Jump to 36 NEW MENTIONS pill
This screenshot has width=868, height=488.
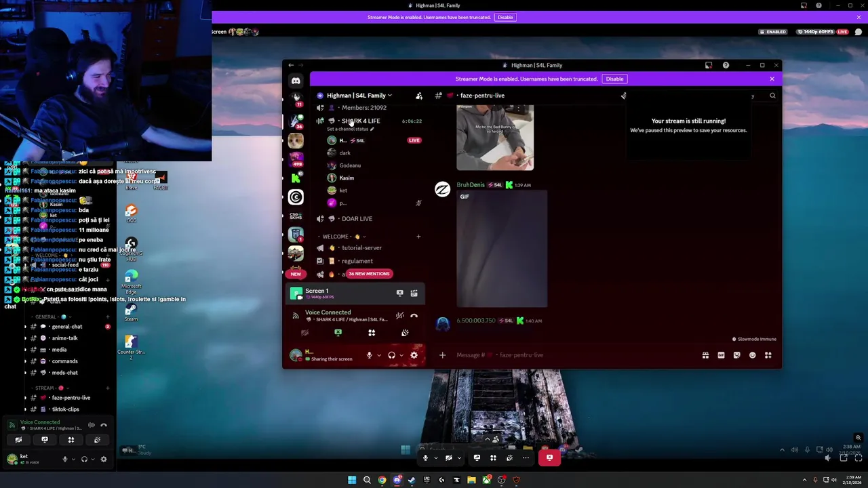tap(369, 274)
